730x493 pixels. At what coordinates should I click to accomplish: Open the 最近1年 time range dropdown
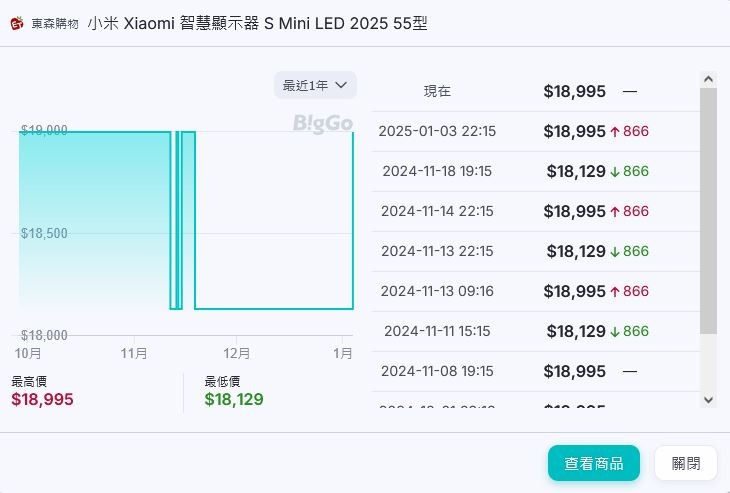(315, 85)
